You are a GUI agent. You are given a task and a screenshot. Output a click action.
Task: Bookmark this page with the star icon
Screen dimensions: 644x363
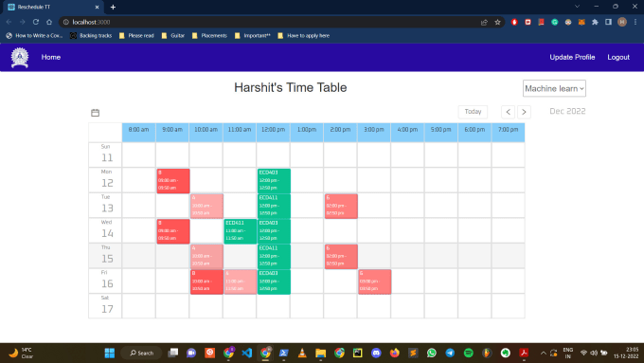coord(497,22)
